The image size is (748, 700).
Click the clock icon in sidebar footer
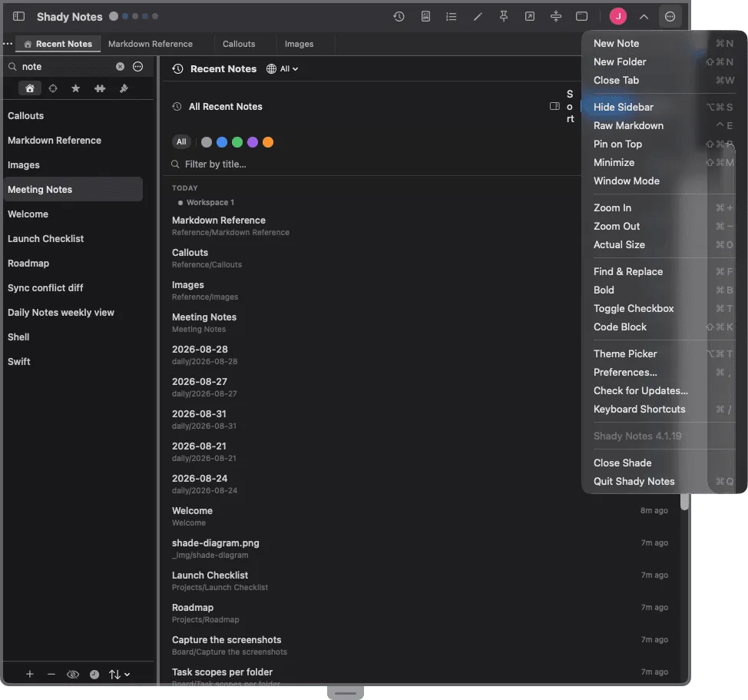94,674
